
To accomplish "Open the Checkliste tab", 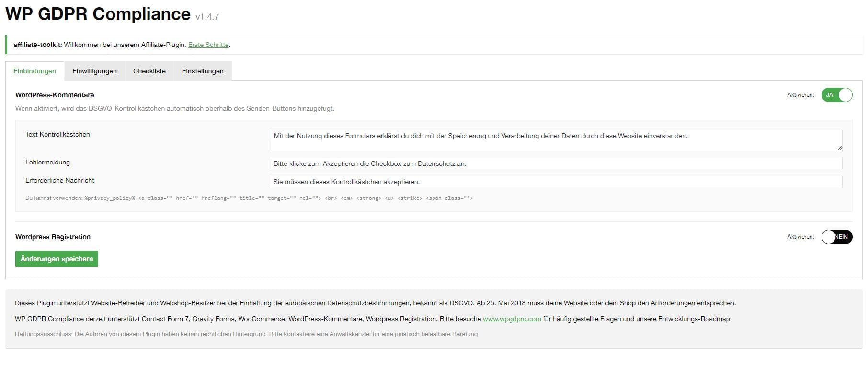I will (x=149, y=71).
